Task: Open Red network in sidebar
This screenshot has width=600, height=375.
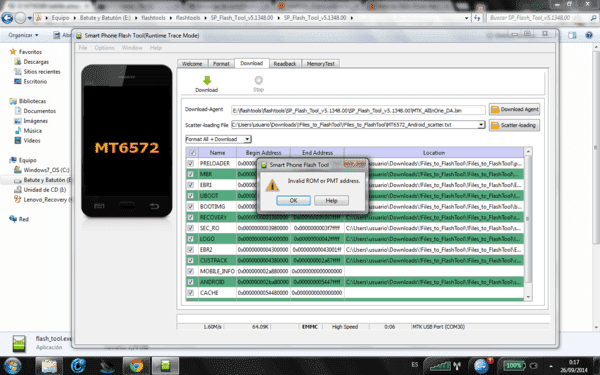Action: pyautogui.click(x=24, y=219)
